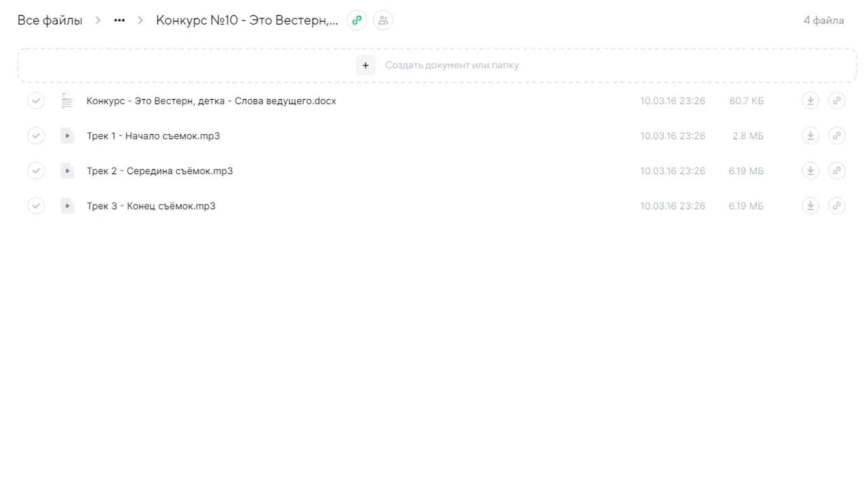Download the Слова ведущего.docx file
The height and width of the screenshot is (488, 868).
click(810, 101)
